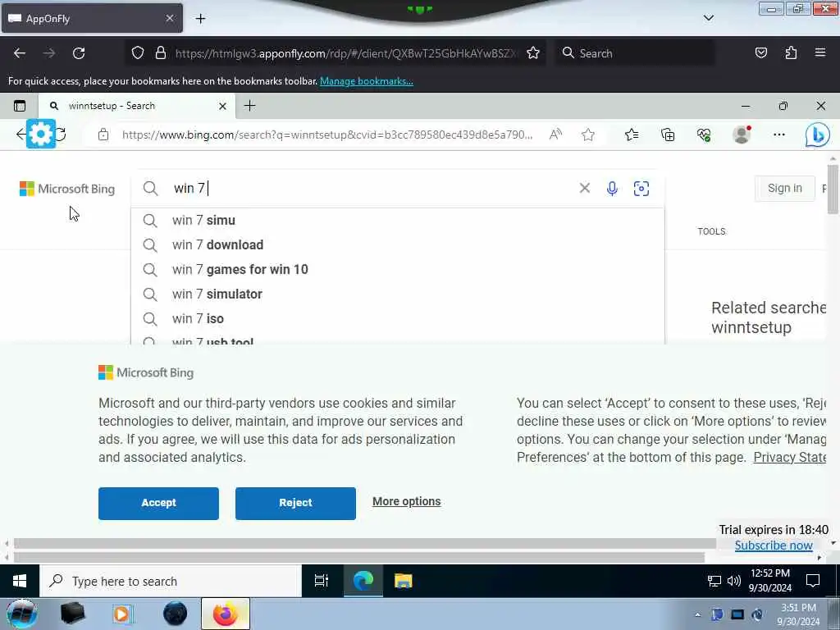The image size is (840, 630).
Task: Open File Explorer on remote taskbar
Action: click(403, 581)
